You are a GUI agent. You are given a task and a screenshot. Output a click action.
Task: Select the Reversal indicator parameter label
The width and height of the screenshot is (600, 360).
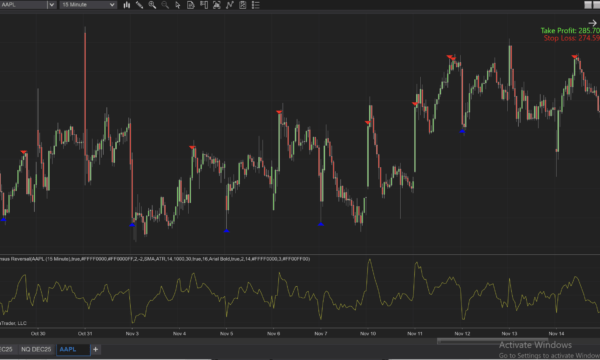155,259
